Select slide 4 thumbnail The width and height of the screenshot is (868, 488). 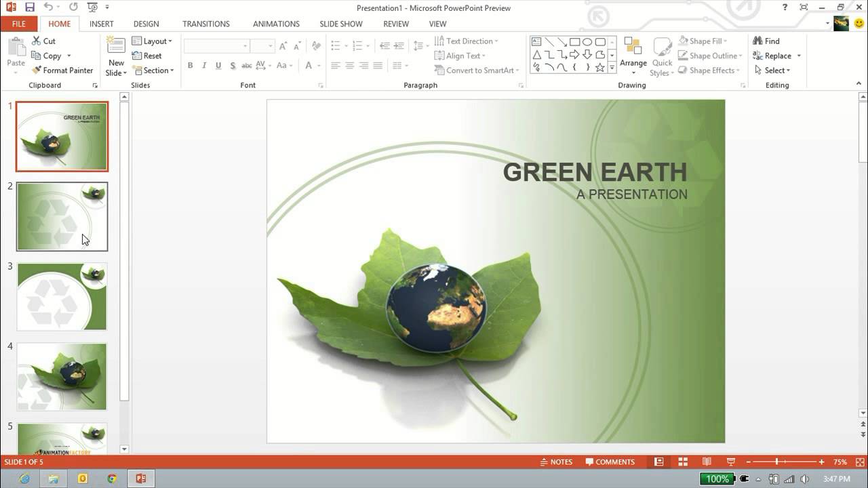click(x=62, y=376)
